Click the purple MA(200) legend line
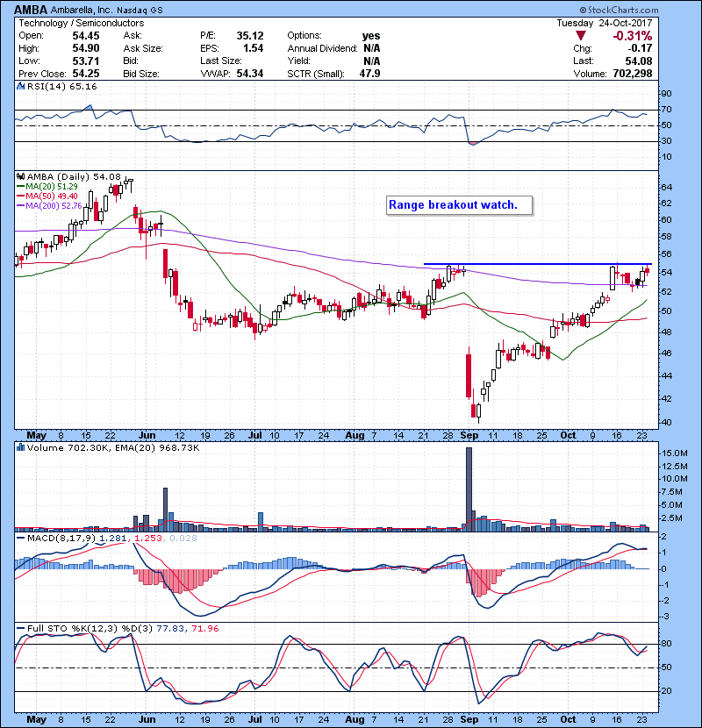 20,205
